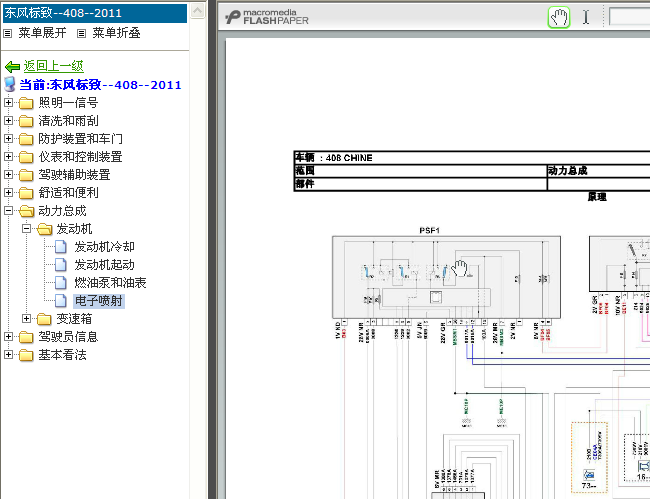
Task: Click the 舒适和便利 folder icon
Action: 26,193
